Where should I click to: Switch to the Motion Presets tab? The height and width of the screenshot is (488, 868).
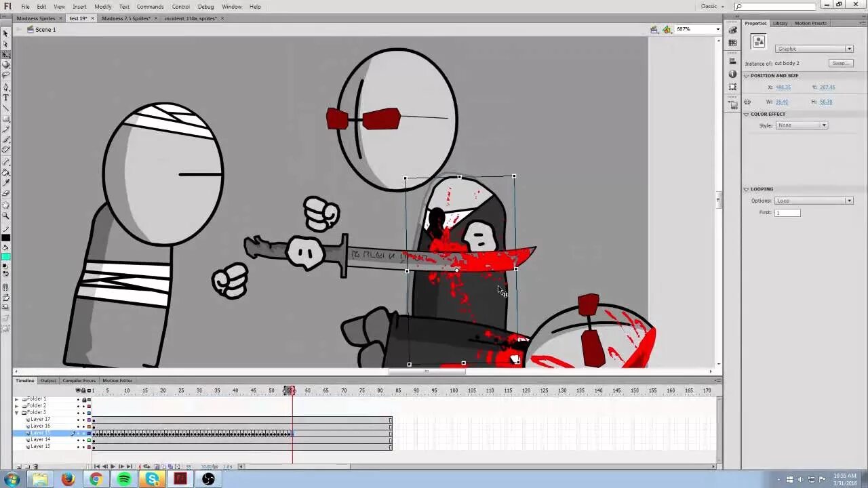tap(810, 23)
